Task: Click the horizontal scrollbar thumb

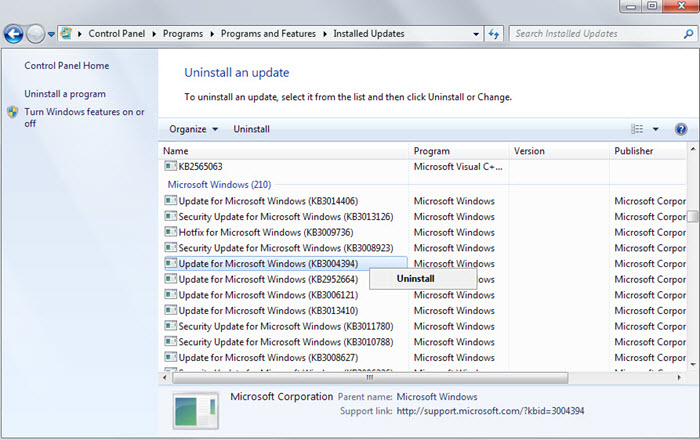Action: tap(370, 378)
